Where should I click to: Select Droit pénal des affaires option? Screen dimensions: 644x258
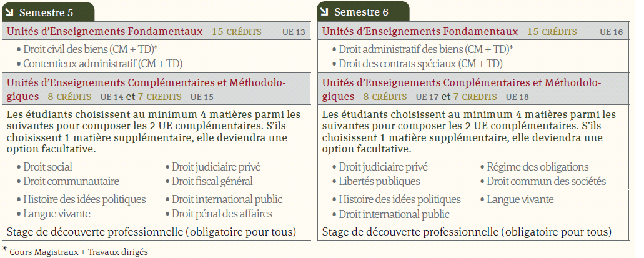coord(222,214)
